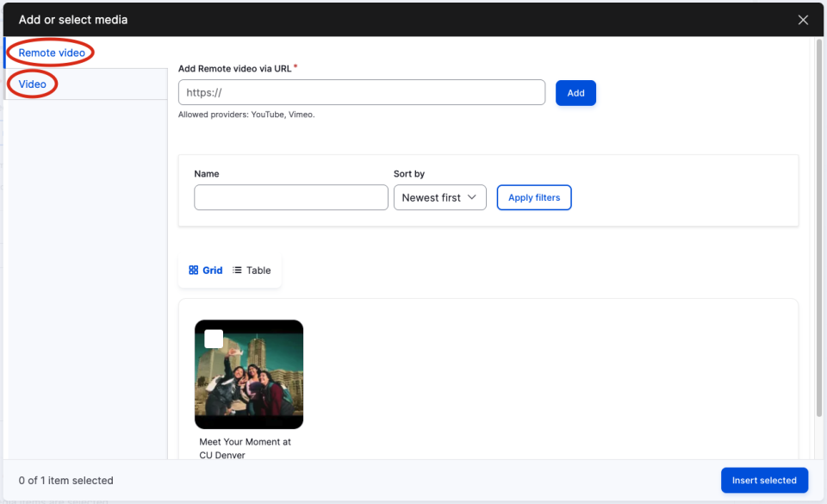Screen dimensions: 827x504
Task: Switch to the Remote video tab
Action: [x=52, y=53]
